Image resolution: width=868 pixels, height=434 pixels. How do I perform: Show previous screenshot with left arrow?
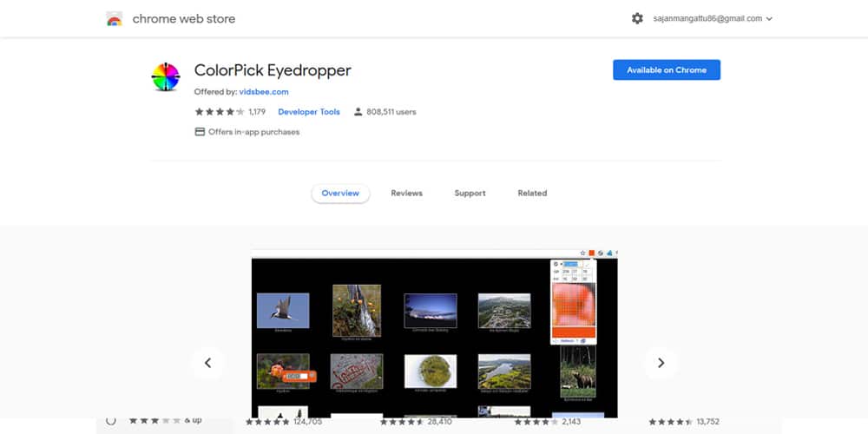pyautogui.click(x=207, y=363)
